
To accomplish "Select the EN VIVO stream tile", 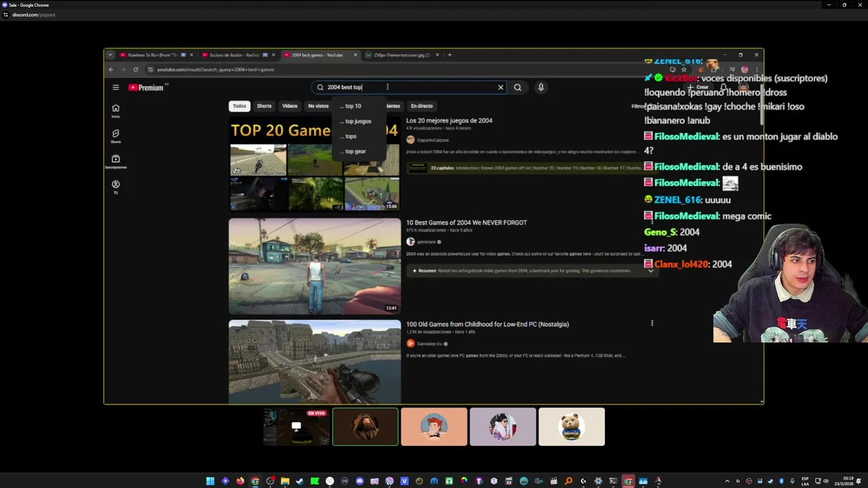I will tap(296, 426).
